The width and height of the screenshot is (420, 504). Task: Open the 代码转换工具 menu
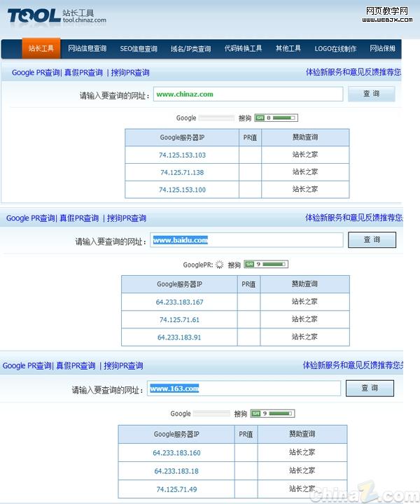click(x=243, y=48)
